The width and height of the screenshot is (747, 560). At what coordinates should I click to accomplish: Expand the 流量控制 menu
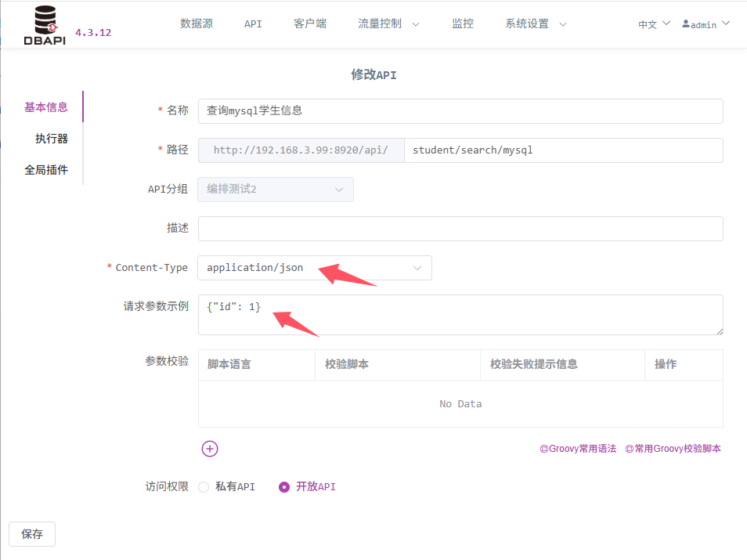click(388, 24)
